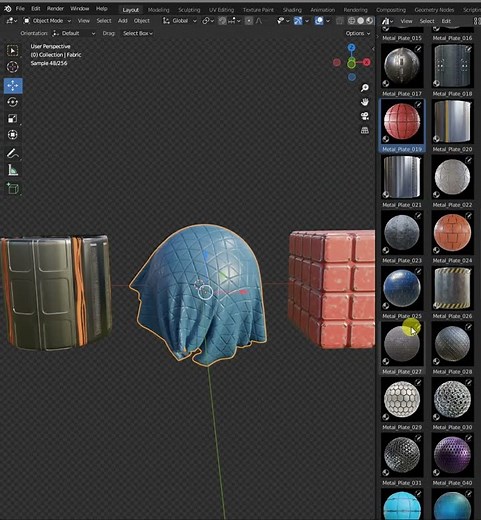Click the Blender logo icon
Screen dimensions: 481x520
(x=7, y=9)
